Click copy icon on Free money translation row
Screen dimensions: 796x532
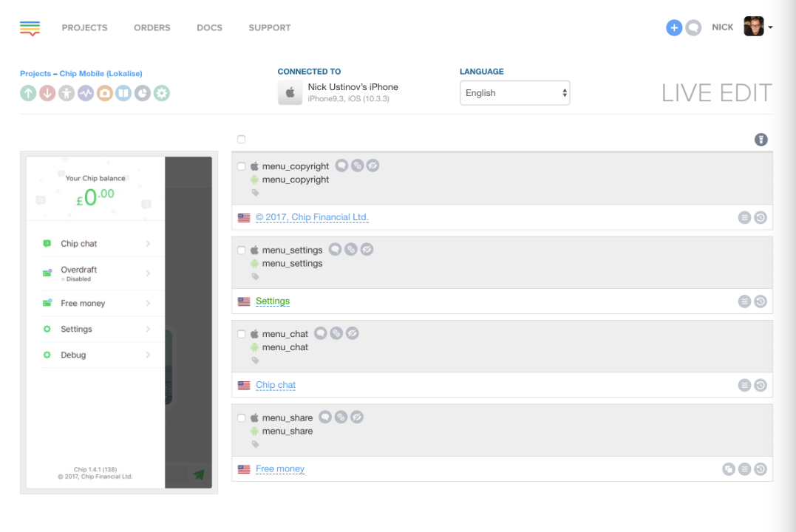[x=729, y=469]
